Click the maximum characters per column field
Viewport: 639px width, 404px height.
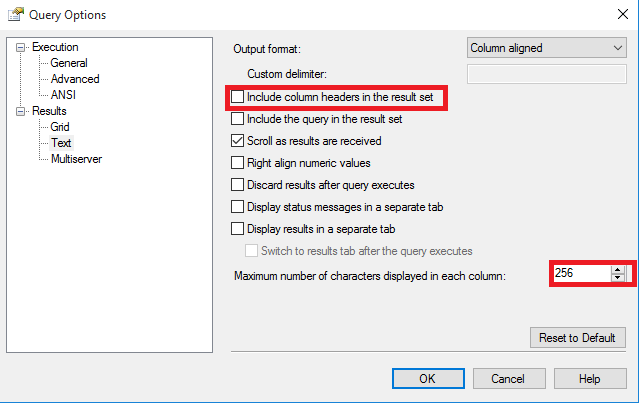point(580,273)
